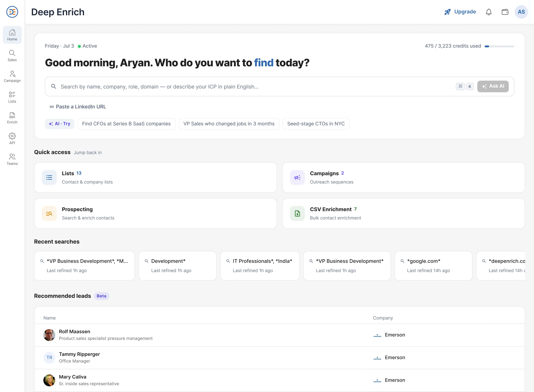Go to Campaign in the sidebar

click(x=12, y=76)
